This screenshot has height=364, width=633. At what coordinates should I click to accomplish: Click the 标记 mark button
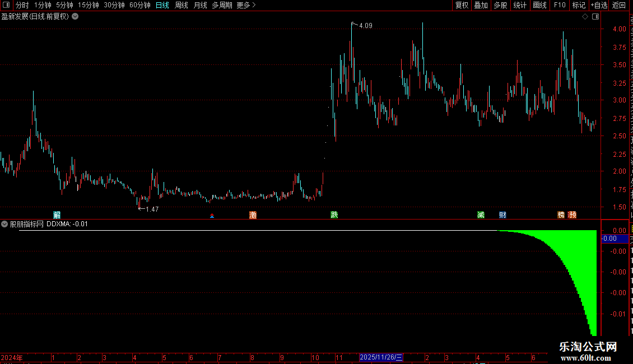coord(579,5)
